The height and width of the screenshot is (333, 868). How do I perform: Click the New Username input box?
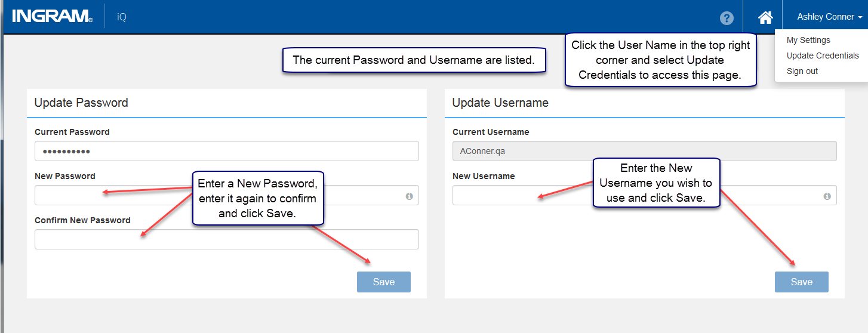click(x=645, y=195)
